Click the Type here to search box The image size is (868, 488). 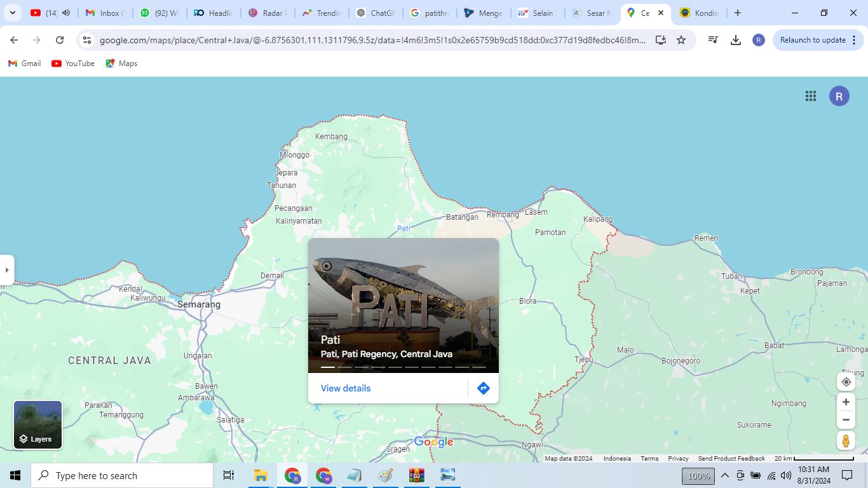(x=122, y=475)
